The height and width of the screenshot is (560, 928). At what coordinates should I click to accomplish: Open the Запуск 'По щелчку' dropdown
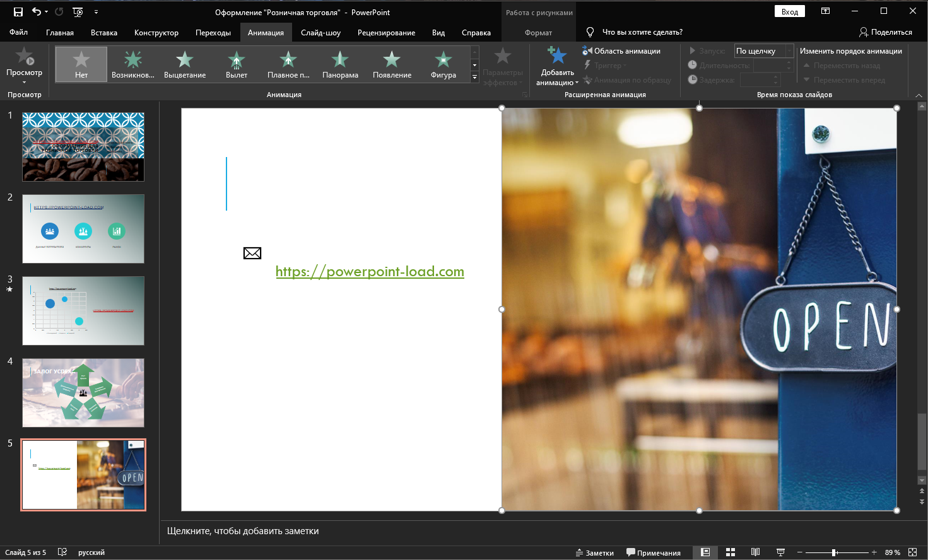pyautogui.click(x=789, y=51)
